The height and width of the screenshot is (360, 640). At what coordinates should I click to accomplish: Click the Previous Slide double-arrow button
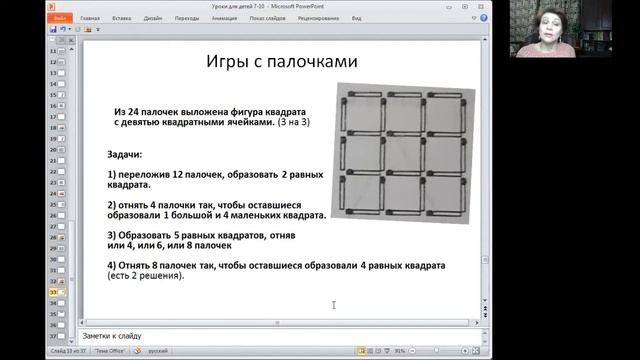[x=485, y=309]
